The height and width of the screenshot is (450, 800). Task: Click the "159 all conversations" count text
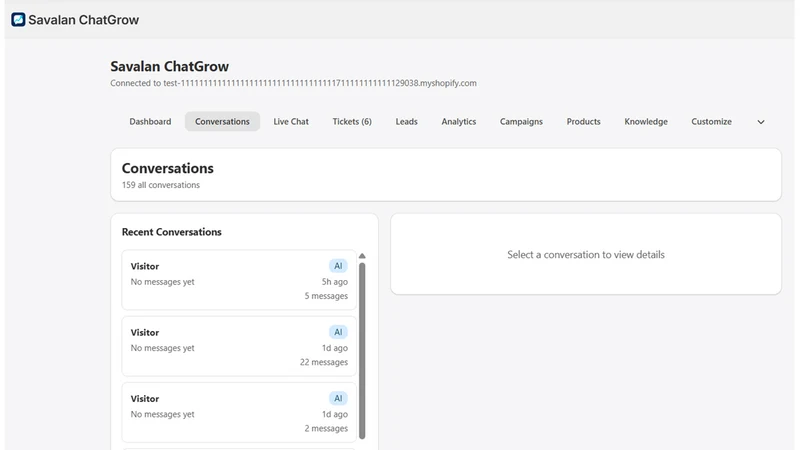tap(161, 185)
